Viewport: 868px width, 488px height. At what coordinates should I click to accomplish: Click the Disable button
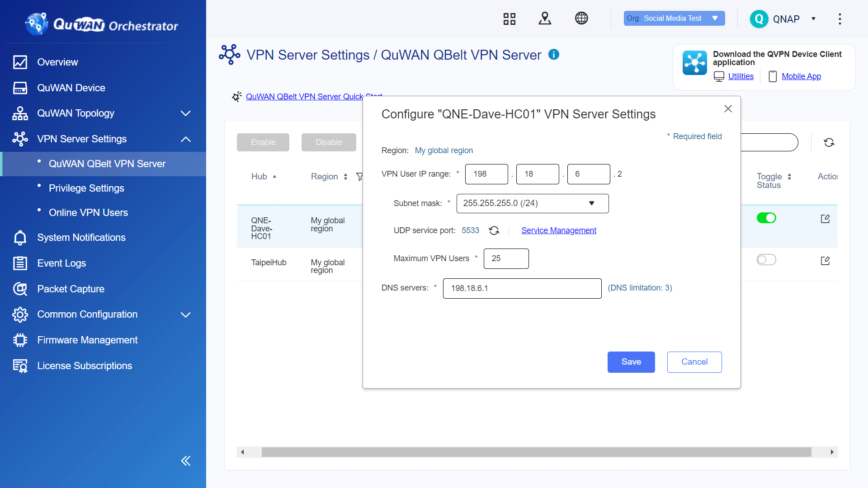tap(329, 142)
